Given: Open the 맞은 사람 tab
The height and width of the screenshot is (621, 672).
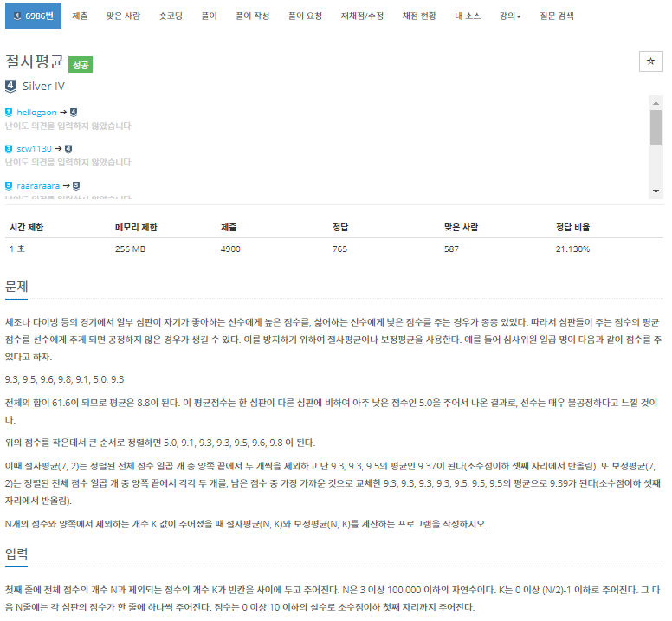Looking at the screenshot, I should [124, 16].
